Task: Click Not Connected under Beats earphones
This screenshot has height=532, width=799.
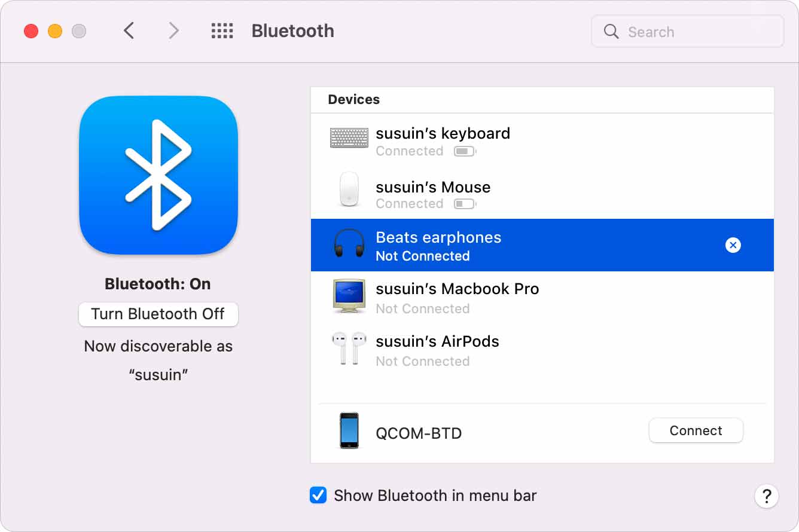Action: coord(423,256)
